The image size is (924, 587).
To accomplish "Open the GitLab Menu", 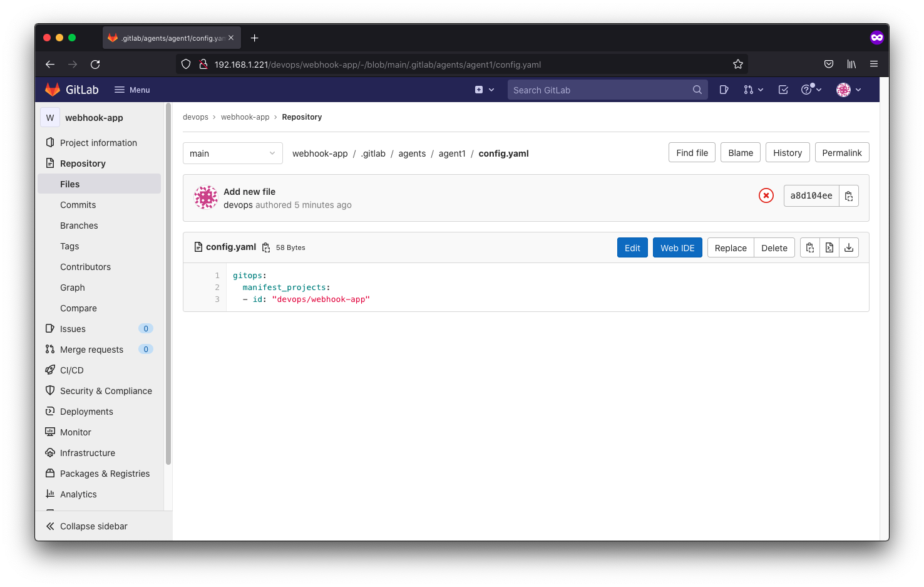I will [x=132, y=90].
